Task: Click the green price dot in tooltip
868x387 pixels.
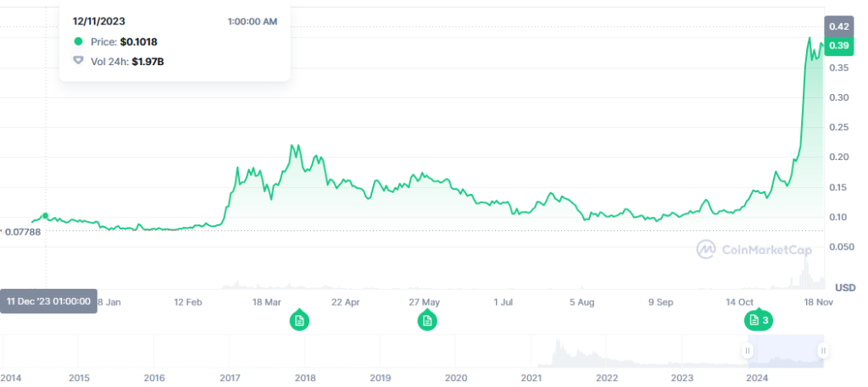Action: tap(79, 41)
